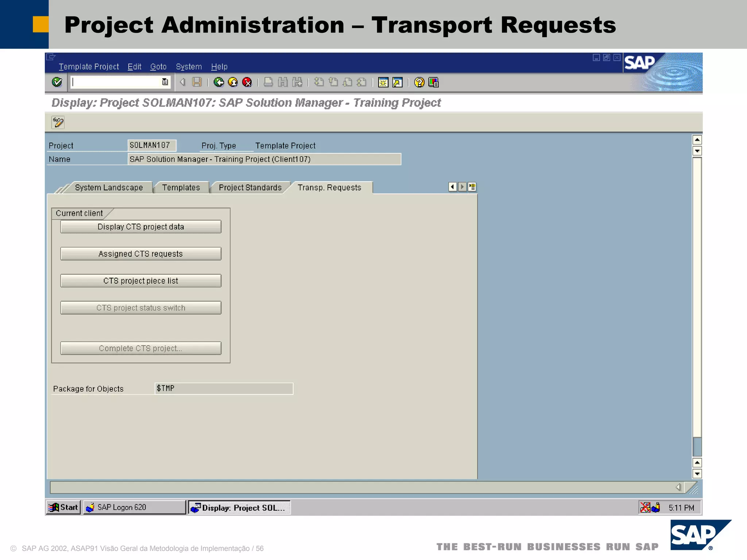Select the Transp. Requests tab
747x560 pixels.
[329, 187]
